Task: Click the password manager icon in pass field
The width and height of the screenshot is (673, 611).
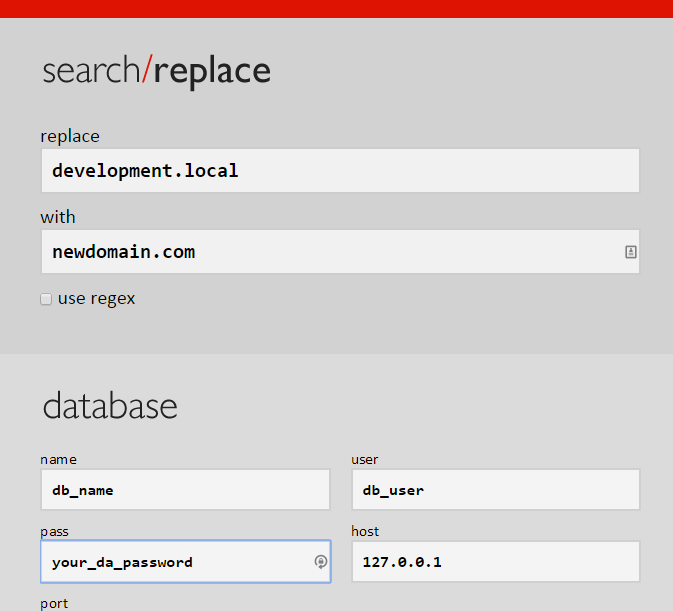Action: [321, 562]
